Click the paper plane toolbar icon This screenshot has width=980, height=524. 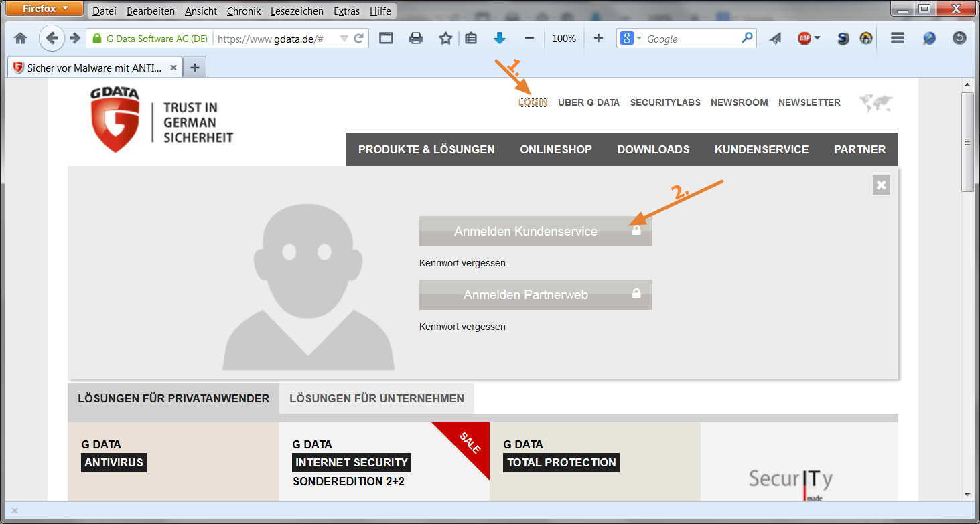pyautogui.click(x=775, y=39)
